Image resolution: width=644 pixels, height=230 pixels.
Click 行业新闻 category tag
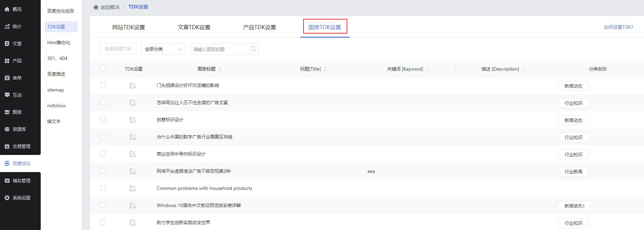click(x=573, y=172)
